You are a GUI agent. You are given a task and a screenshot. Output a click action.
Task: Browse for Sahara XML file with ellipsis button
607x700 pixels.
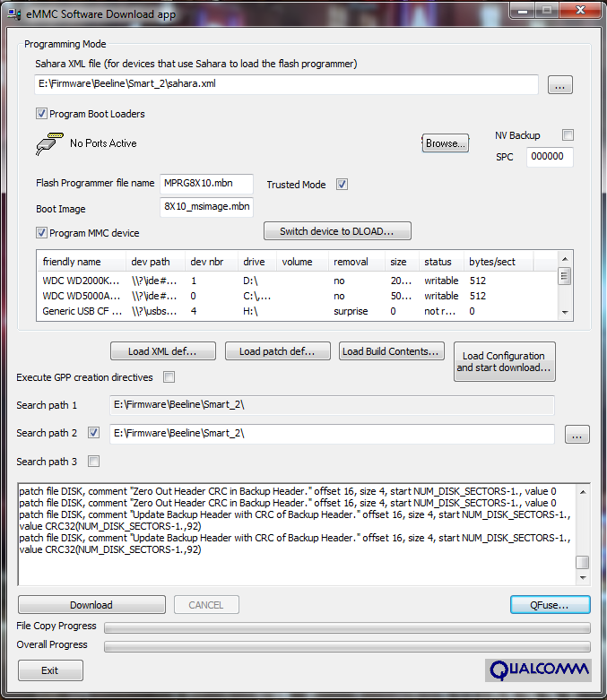coord(559,85)
